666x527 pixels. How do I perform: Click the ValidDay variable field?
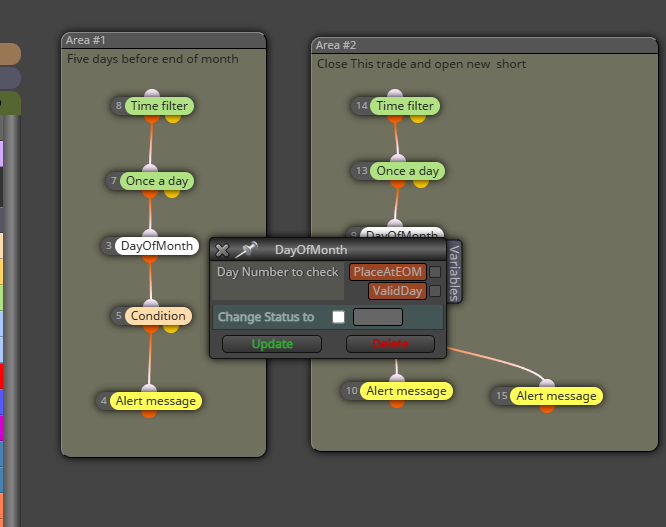pyautogui.click(x=397, y=291)
